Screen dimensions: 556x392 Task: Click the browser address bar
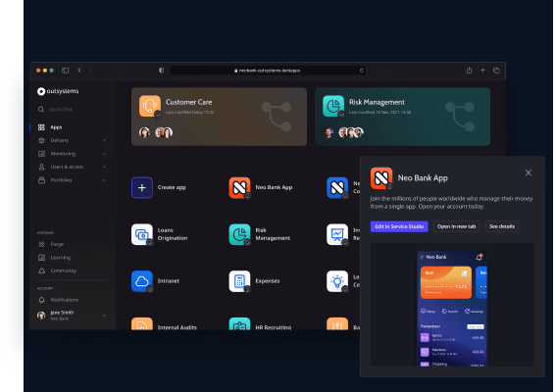(268, 71)
